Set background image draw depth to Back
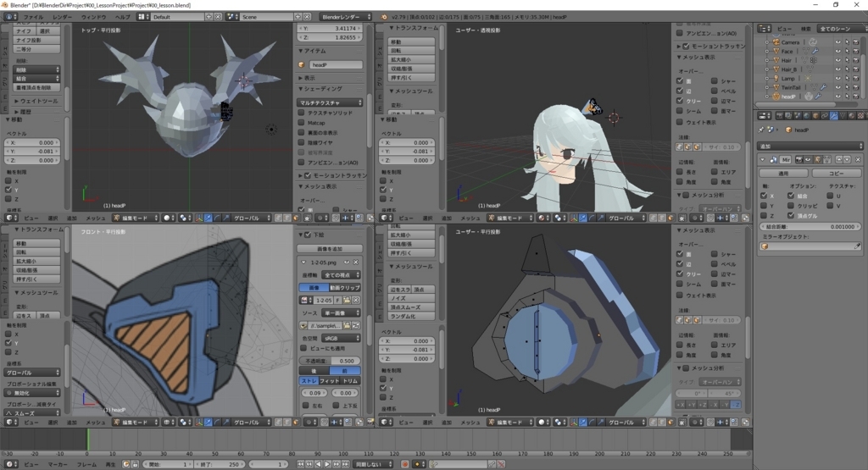 click(314, 370)
